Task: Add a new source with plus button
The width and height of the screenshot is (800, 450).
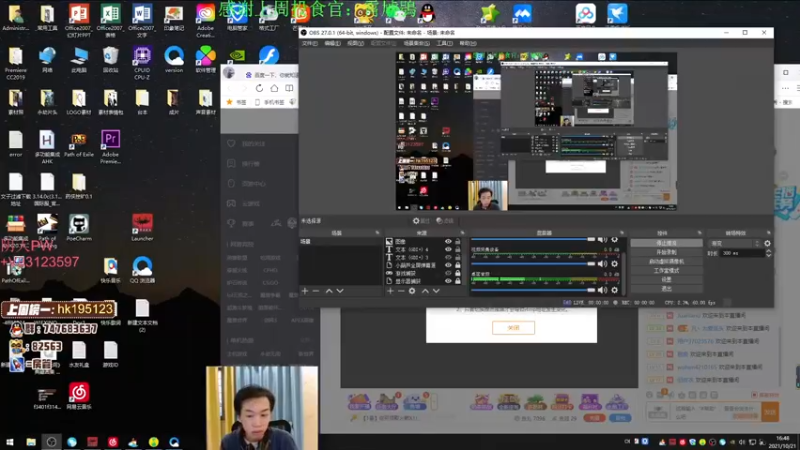Action: coord(390,291)
